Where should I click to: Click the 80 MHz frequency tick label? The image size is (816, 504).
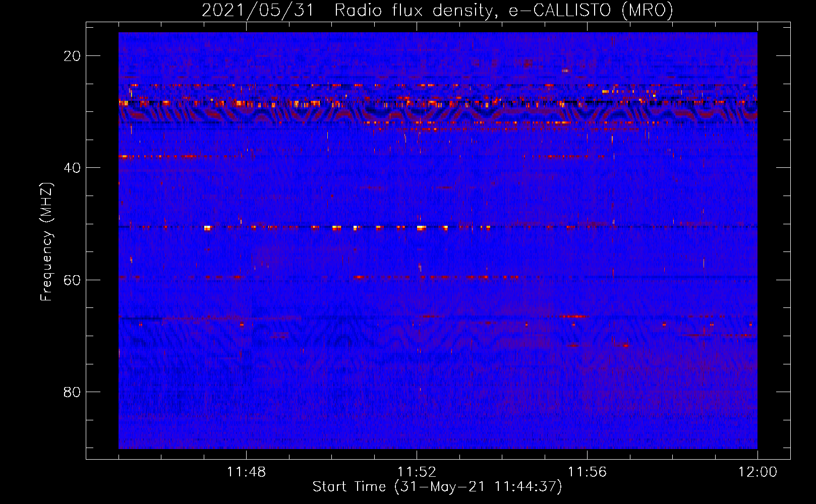pos(72,392)
